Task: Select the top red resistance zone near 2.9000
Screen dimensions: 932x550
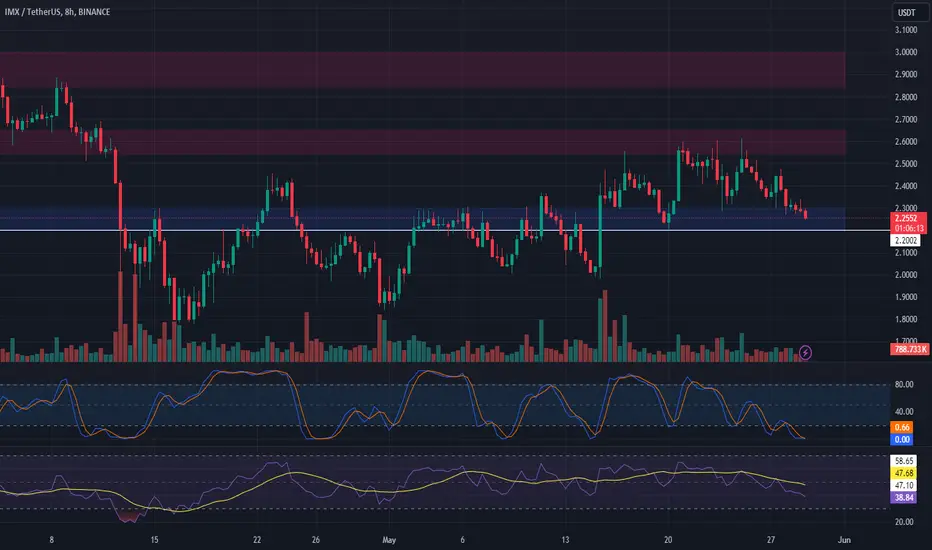Action: pos(423,70)
